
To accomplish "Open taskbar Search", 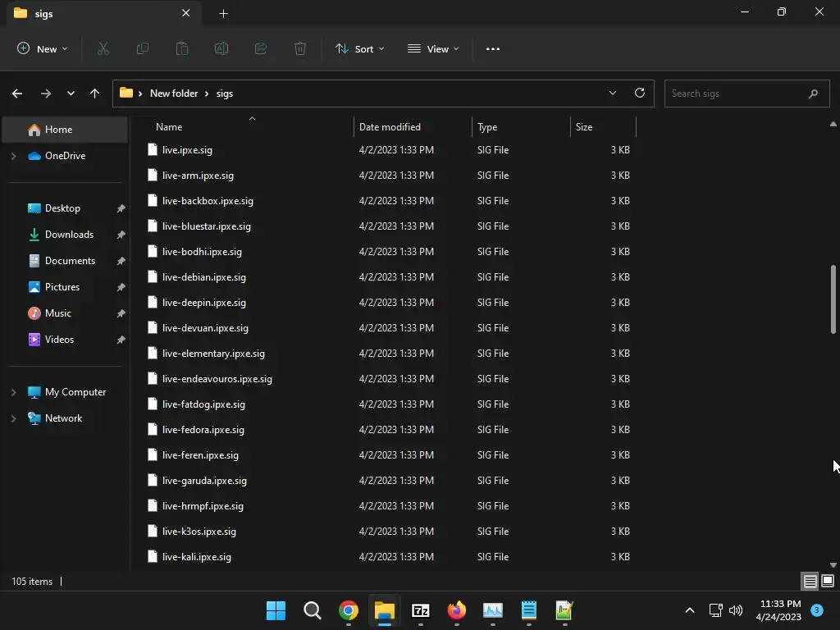I will click(313, 610).
